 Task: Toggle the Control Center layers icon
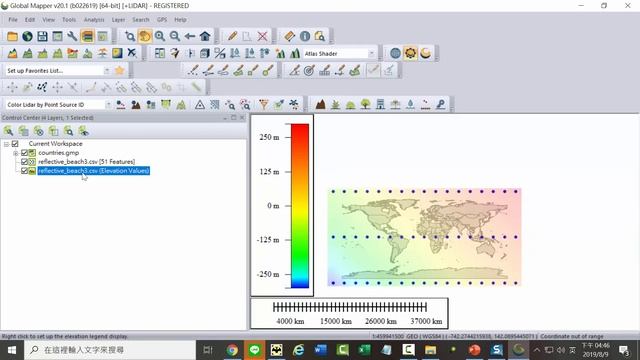(87, 36)
